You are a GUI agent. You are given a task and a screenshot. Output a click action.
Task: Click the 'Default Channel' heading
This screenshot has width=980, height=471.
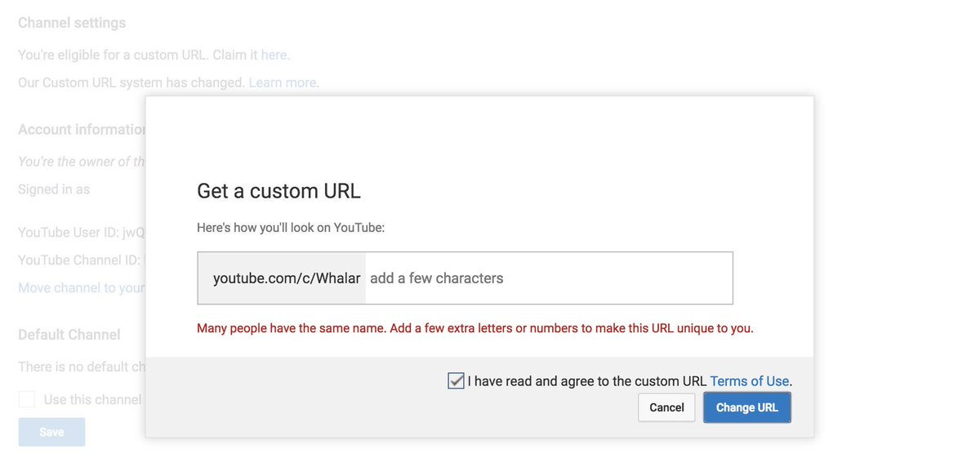(69, 335)
